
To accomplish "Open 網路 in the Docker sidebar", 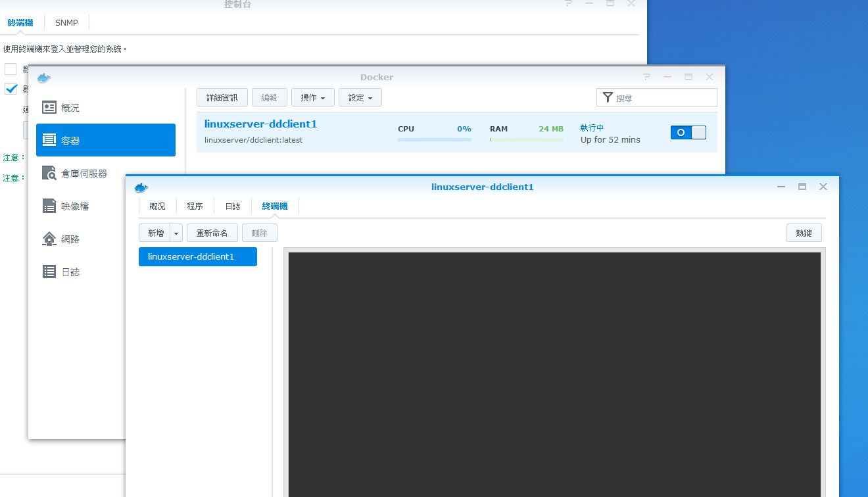I will 81,239.
